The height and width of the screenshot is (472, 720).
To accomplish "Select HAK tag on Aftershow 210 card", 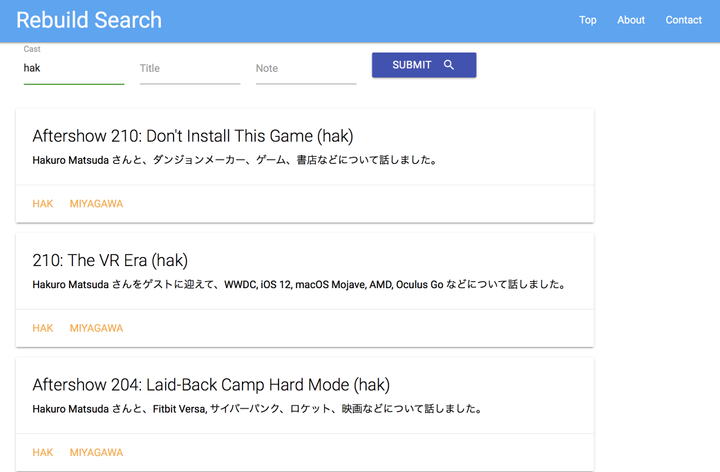I will 43,204.
